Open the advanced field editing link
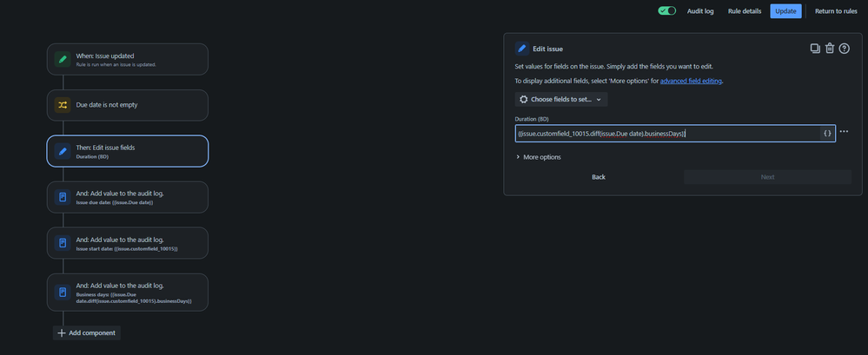The image size is (868, 355). click(692, 81)
